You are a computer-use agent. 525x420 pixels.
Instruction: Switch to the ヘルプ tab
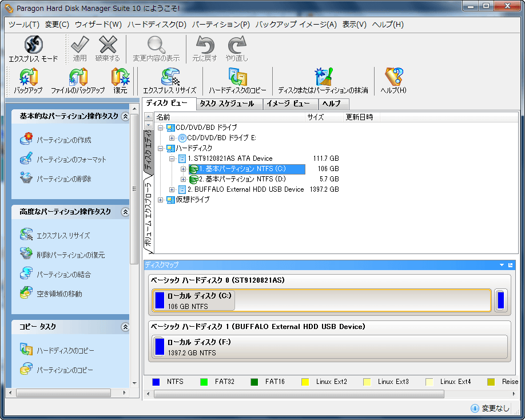tap(333, 104)
